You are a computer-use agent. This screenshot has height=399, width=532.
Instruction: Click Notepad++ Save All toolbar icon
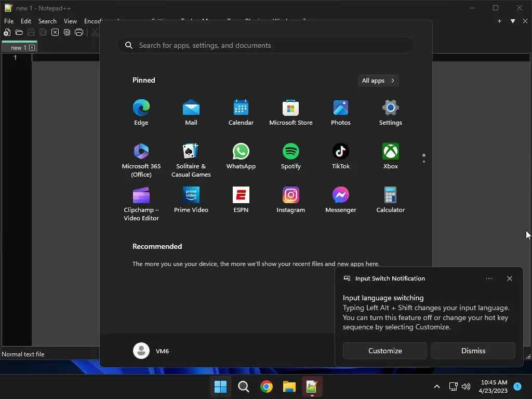pyautogui.click(x=43, y=33)
